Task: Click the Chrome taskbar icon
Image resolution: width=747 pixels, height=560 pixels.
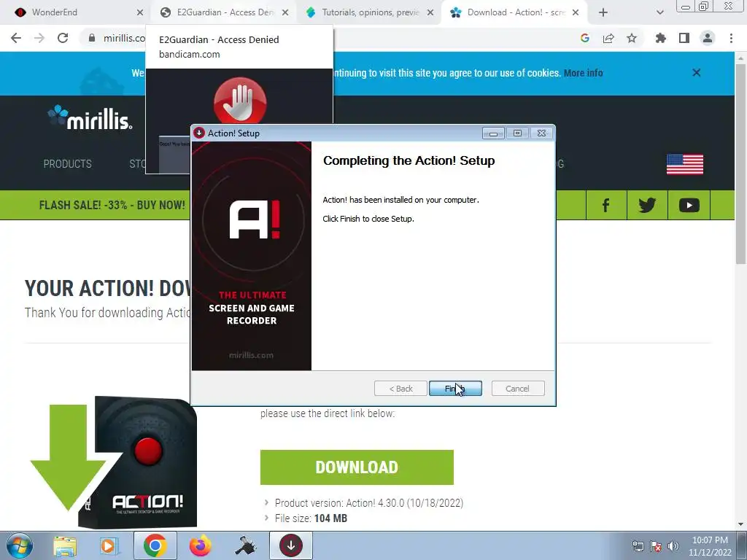Action: pyautogui.click(x=155, y=545)
